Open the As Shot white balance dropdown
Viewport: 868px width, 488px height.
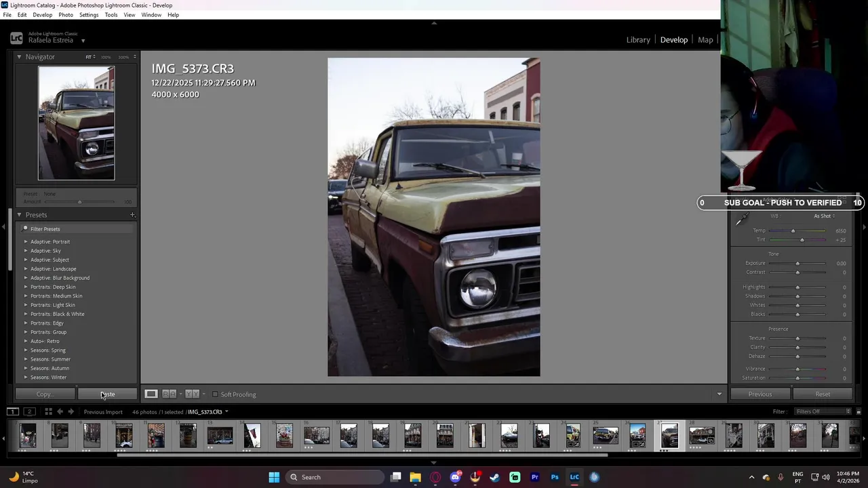click(825, 216)
